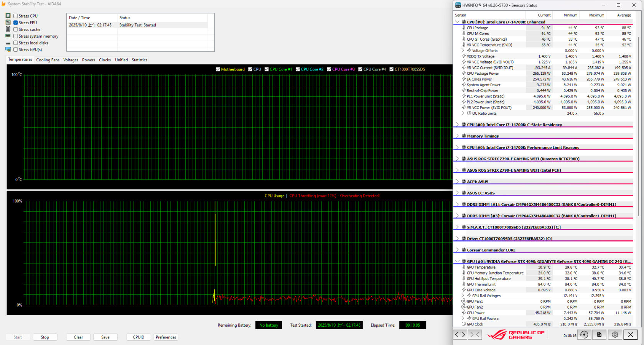Enable the Stress CPU checkbox
644x345 pixels.
[16, 16]
